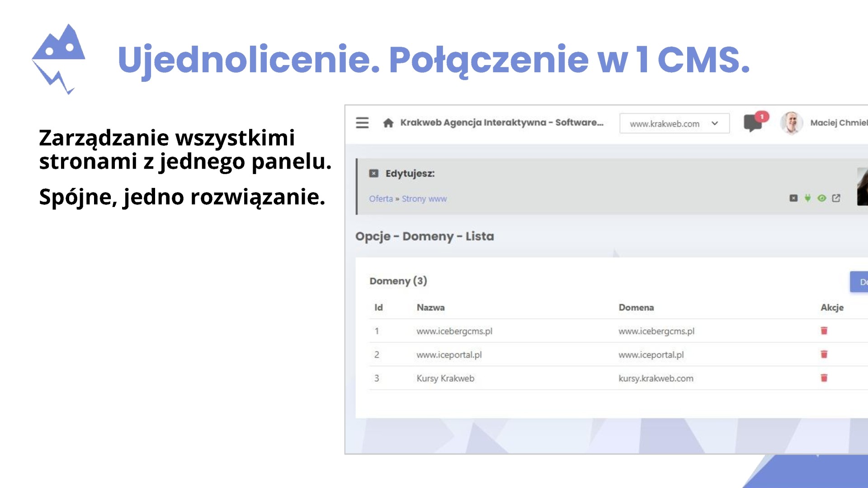This screenshot has width=868, height=488.
Task: Delete the www.iceportal.pl domain
Action: [x=824, y=354]
